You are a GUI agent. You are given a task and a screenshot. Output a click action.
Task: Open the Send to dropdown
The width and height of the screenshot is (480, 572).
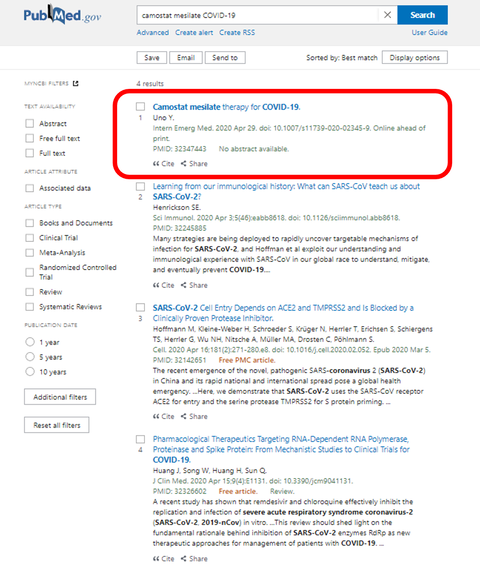click(x=225, y=58)
